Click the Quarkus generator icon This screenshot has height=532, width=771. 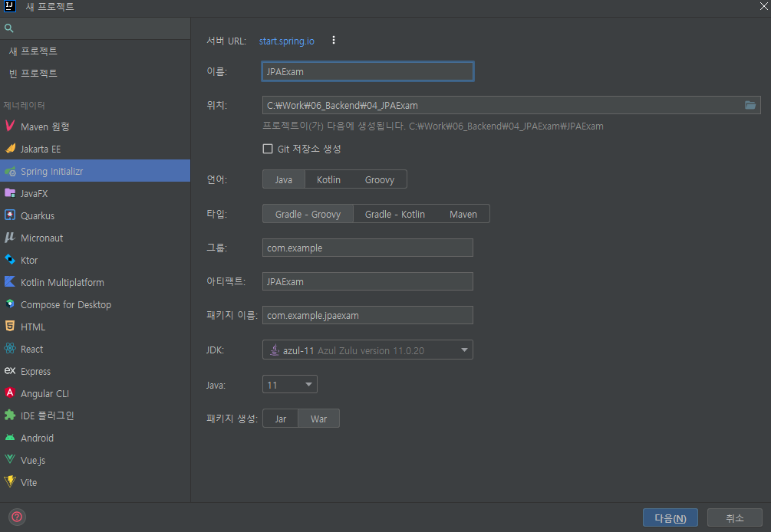tap(10, 215)
